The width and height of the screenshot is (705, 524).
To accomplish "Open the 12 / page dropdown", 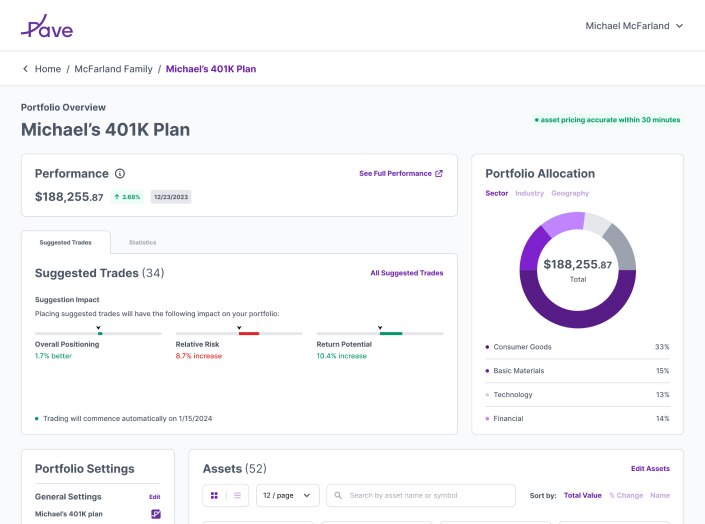I will [288, 495].
